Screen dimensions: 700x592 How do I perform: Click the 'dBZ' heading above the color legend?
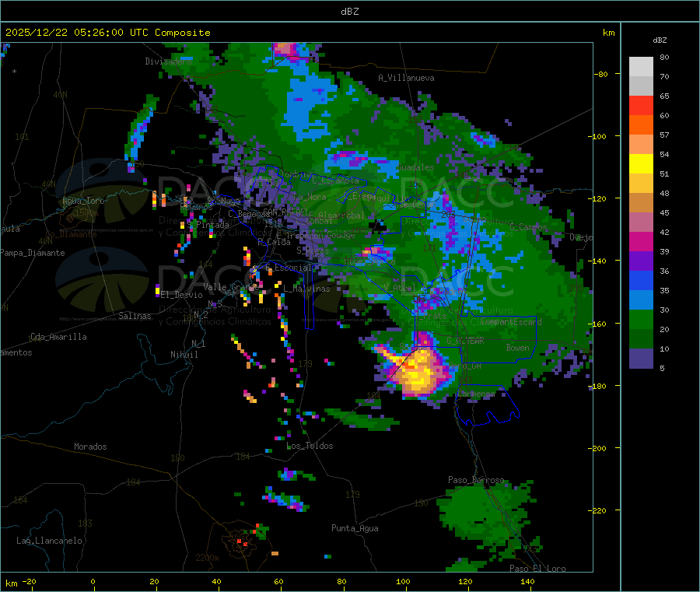coord(660,40)
